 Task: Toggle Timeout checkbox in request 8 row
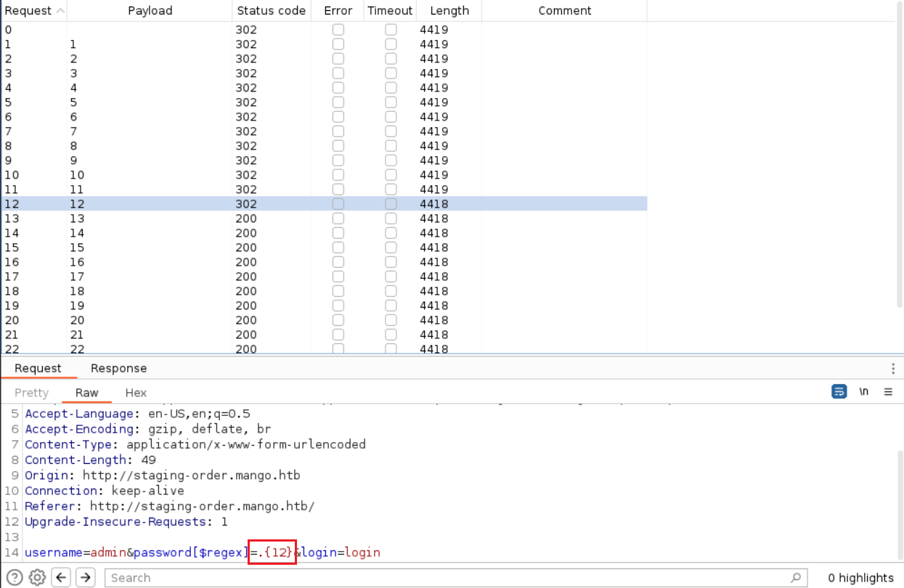[x=391, y=146]
